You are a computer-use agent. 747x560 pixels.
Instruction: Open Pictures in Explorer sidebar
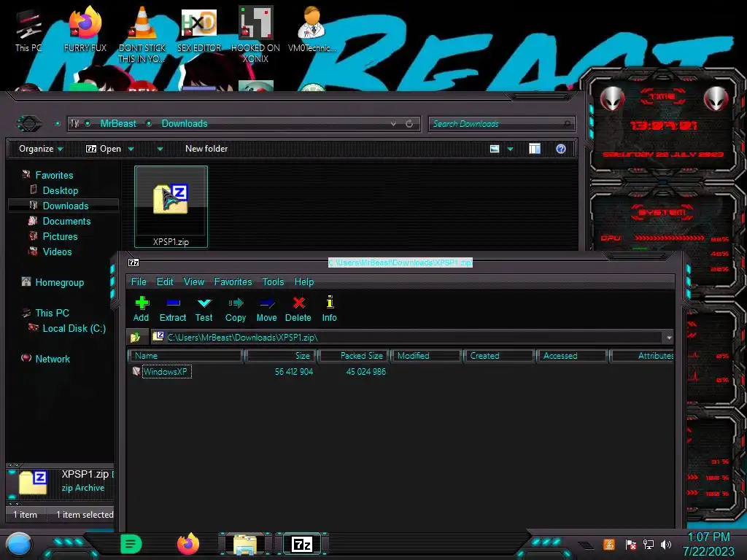(60, 236)
